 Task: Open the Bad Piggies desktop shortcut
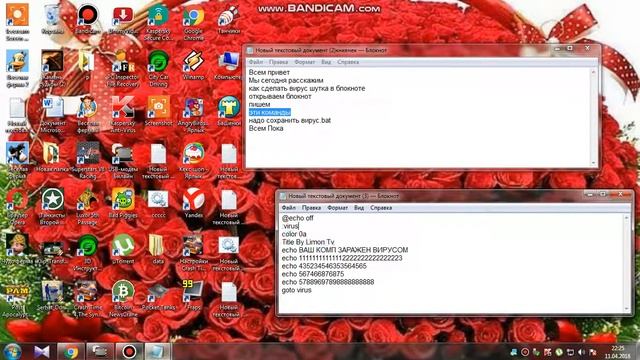pos(123,203)
